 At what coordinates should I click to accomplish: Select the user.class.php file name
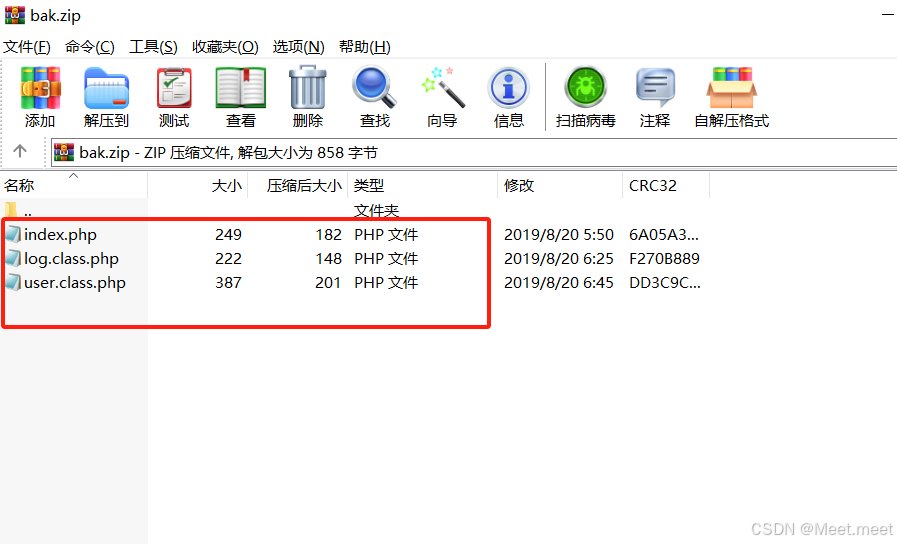pos(75,283)
